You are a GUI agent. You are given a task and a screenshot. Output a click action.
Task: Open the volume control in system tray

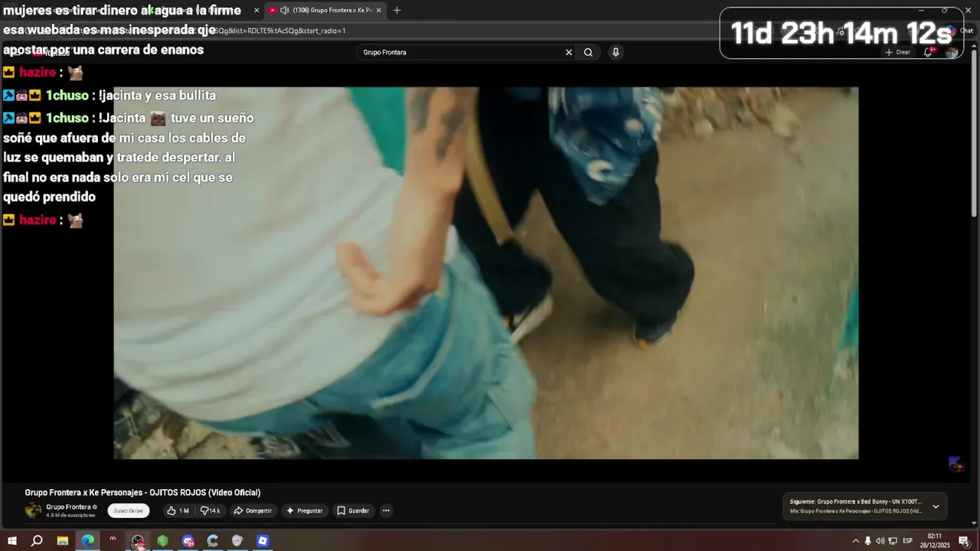[880, 541]
